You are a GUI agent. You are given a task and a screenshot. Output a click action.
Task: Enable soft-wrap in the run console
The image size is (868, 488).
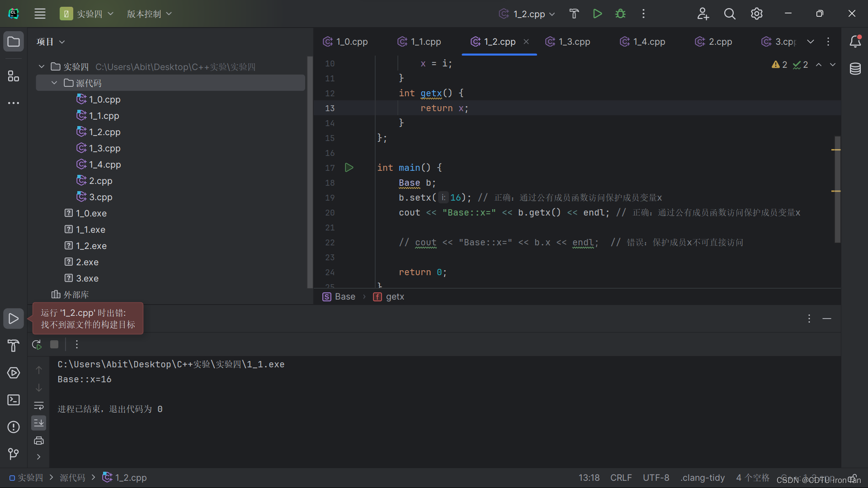pyautogui.click(x=39, y=406)
